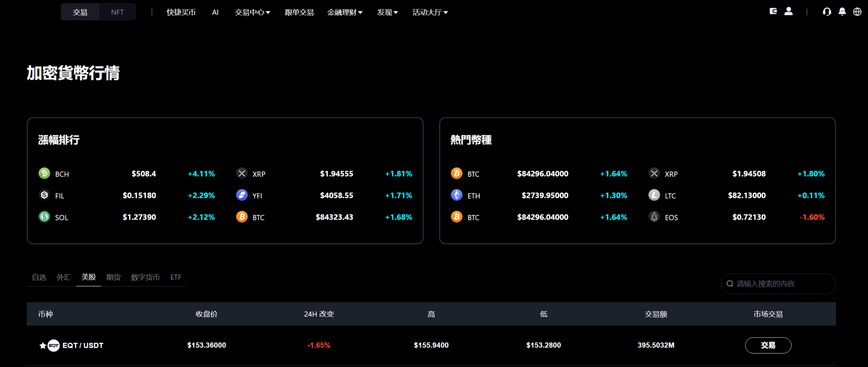Screen dimensions: 868x367
Task: Change language using the globe icon
Action: [x=857, y=11]
